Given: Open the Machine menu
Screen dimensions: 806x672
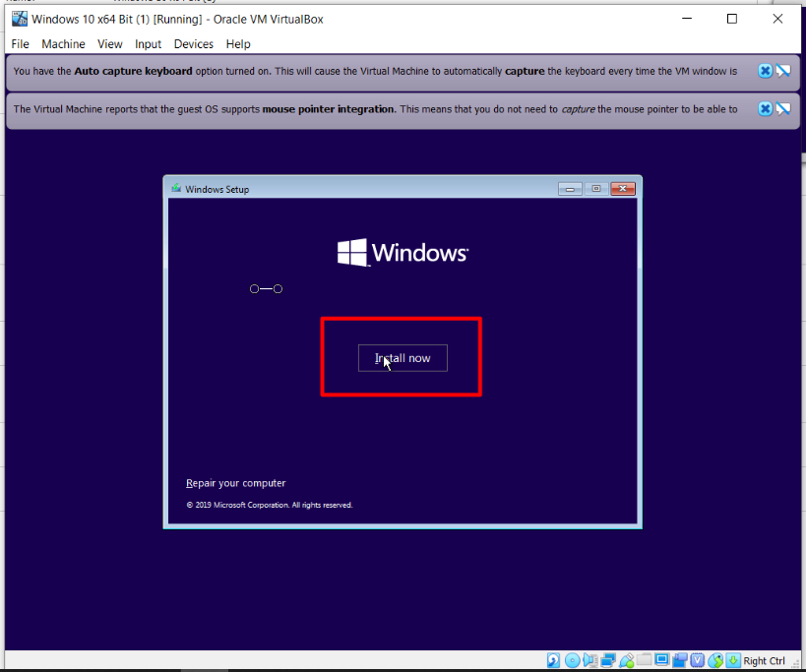Looking at the screenshot, I should (63, 44).
